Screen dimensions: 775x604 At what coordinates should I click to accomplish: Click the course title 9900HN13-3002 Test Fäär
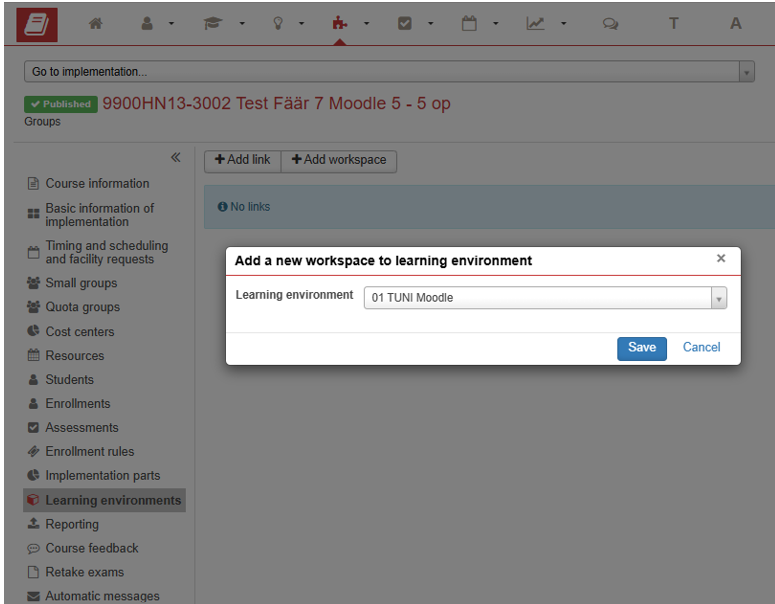276,103
